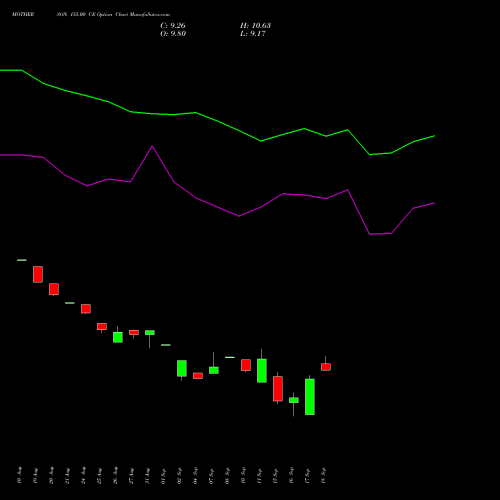Click the red candle above 19 Aug
The height and width of the screenshot is (500, 500).
click(38, 274)
